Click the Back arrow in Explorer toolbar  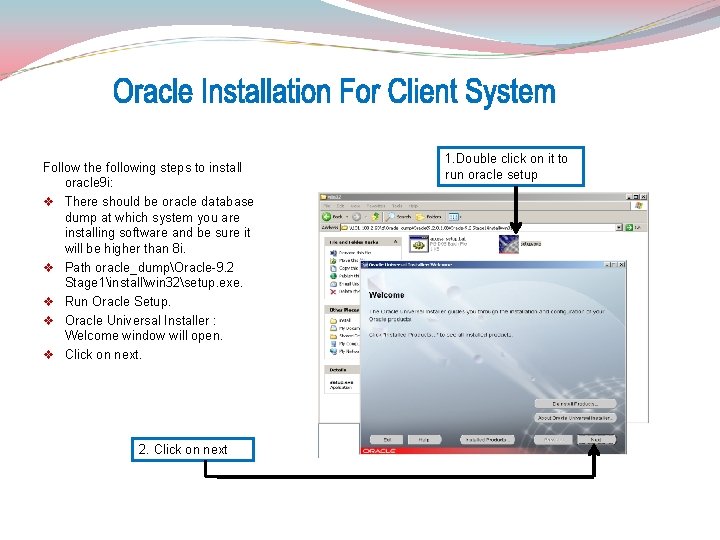pos(326,216)
